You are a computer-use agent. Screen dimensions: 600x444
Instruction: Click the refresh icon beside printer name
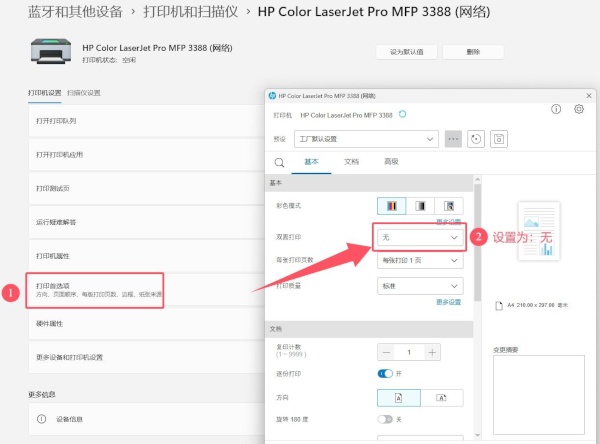[x=403, y=114]
